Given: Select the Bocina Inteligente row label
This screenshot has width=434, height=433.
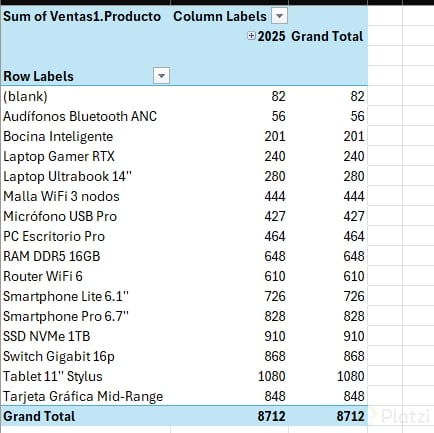Looking at the screenshot, I should (x=58, y=136).
